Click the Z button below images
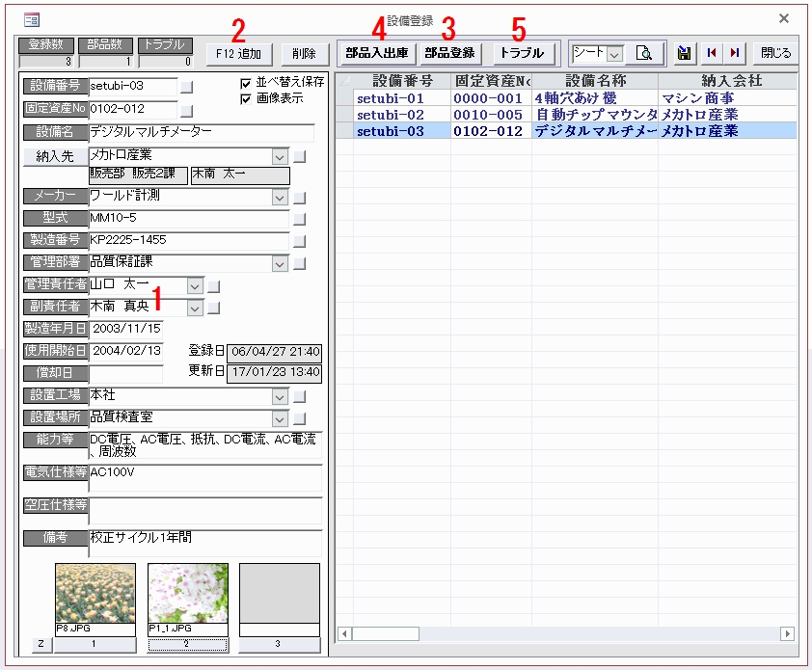 [41, 644]
